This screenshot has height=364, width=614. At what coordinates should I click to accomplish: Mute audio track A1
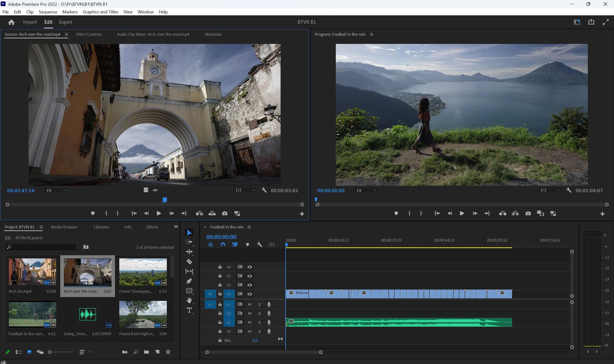pyautogui.click(x=249, y=305)
